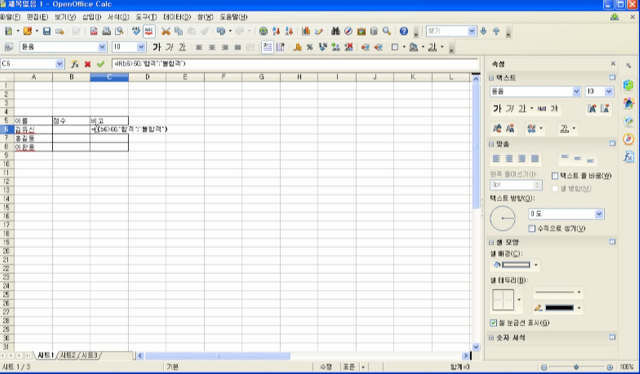Image resolution: width=640 pixels, height=374 pixels.
Task: Open the View menu
Action: pos(65,17)
